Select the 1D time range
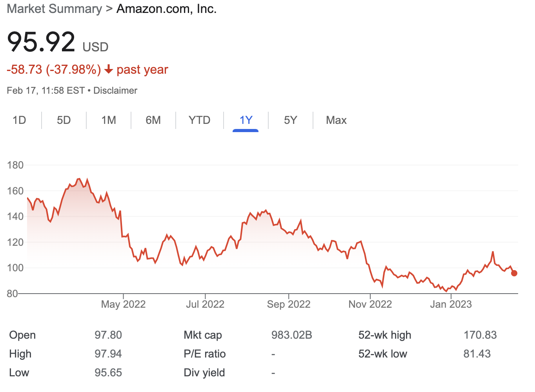This screenshot has height=392, width=535. pos(19,120)
